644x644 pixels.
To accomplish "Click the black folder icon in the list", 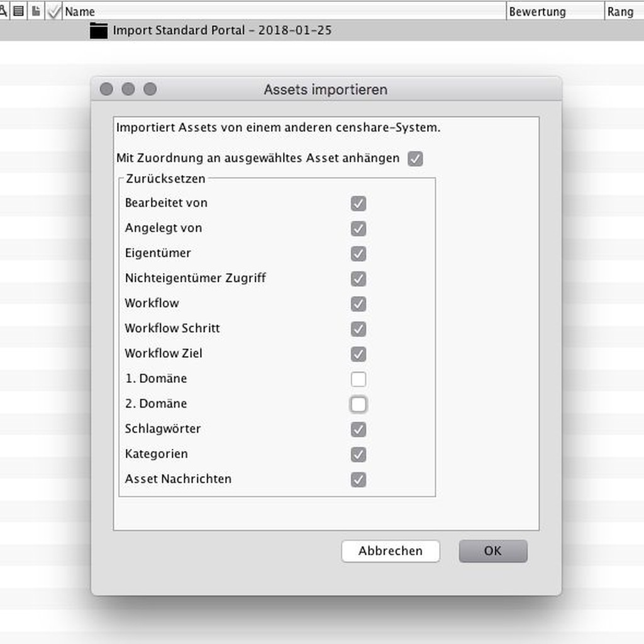I will tap(99, 31).
